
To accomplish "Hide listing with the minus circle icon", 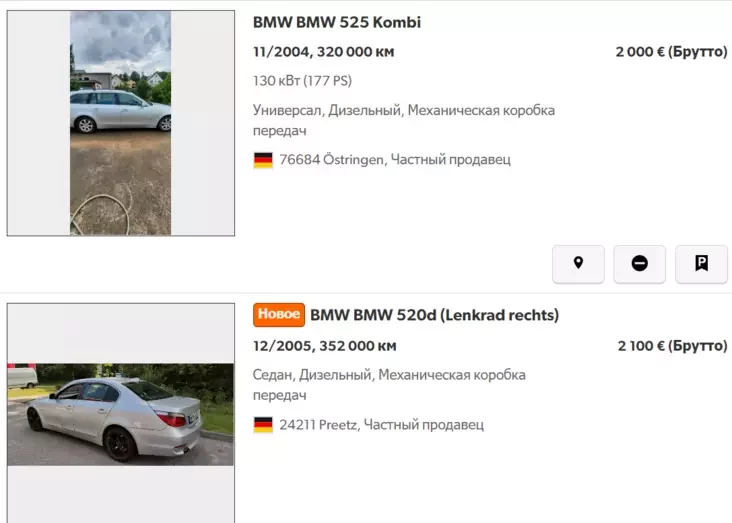I will coord(639,264).
